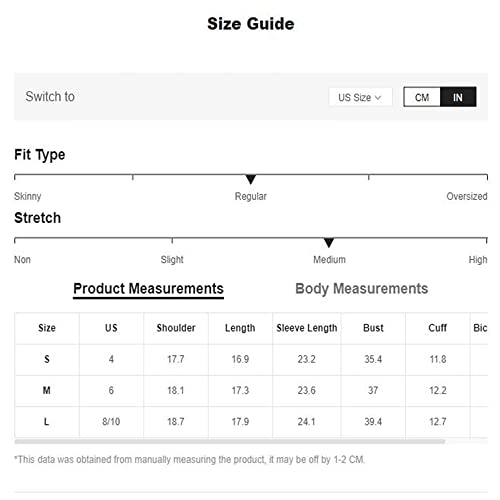Viewport: 500px width, 500px height.
Task: Switch to Body Measurements tab
Action: pos(362,289)
